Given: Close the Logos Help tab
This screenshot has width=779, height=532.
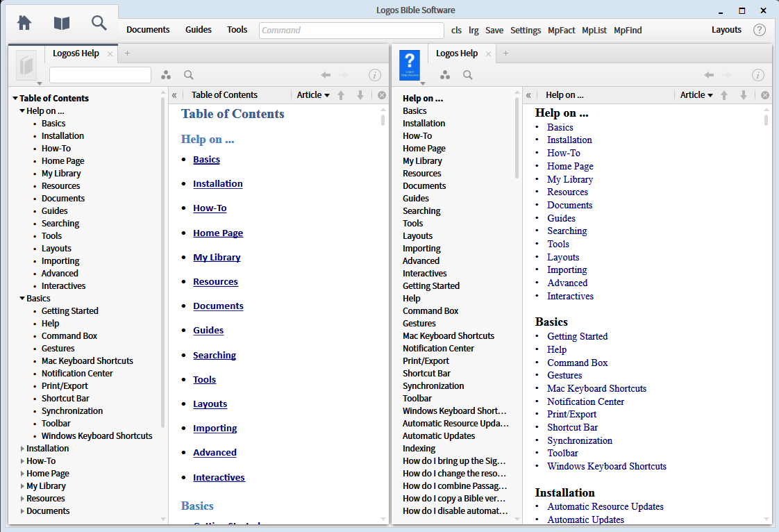Looking at the screenshot, I should [488, 53].
